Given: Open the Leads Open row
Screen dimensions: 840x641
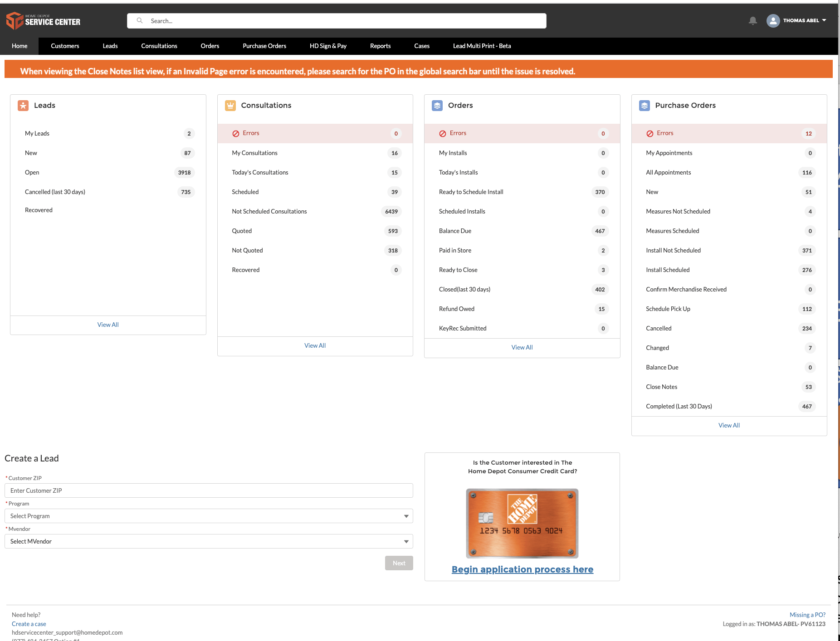Looking at the screenshot, I should click(108, 172).
